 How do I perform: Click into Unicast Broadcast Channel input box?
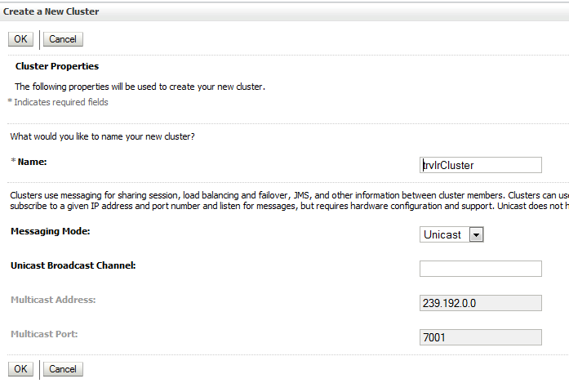pyautogui.click(x=481, y=269)
